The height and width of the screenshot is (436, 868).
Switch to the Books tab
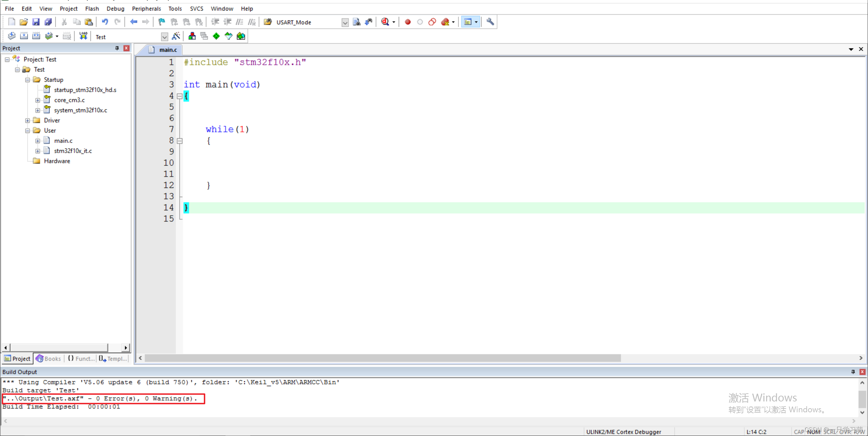[x=48, y=358]
